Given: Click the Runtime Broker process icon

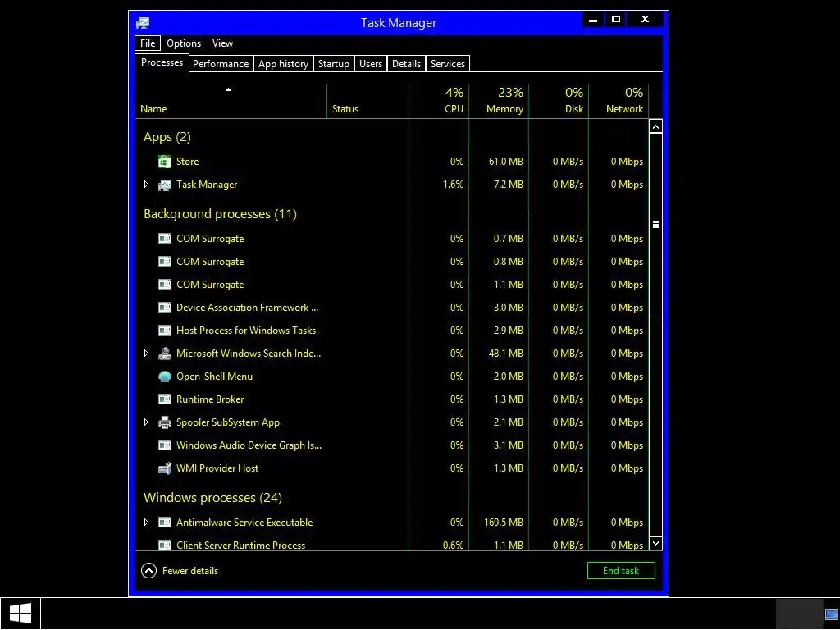Looking at the screenshot, I should pyautogui.click(x=164, y=399).
